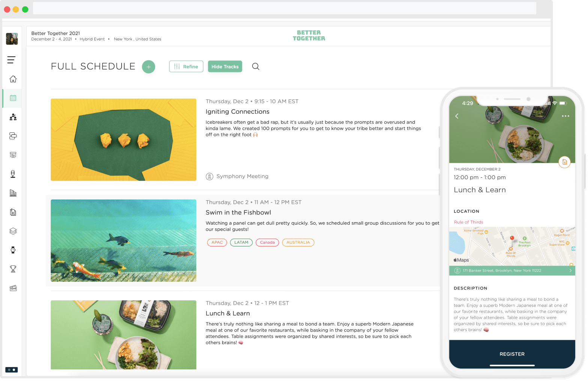Open schedule search magnifier
Viewport: 588px width, 381px height.
(x=256, y=66)
